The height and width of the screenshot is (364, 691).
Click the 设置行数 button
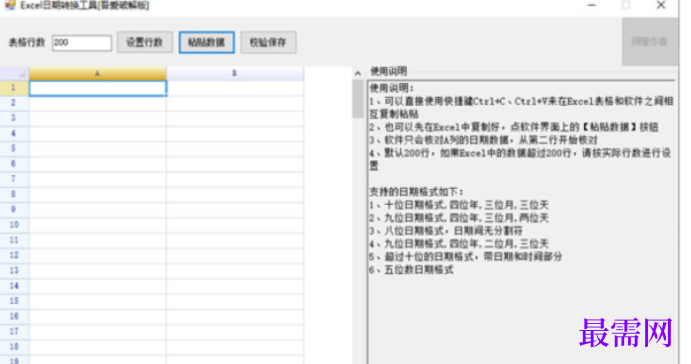point(145,42)
